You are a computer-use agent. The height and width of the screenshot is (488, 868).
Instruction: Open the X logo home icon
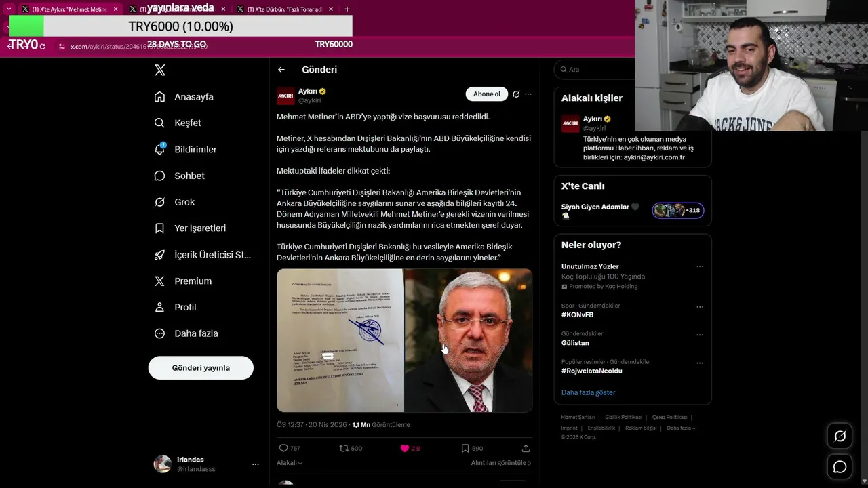159,70
